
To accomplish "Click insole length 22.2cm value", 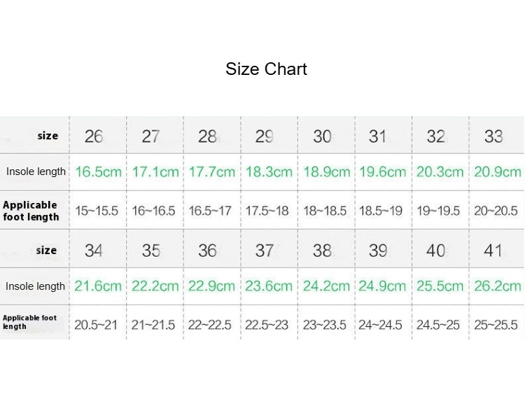I will click(x=155, y=286).
